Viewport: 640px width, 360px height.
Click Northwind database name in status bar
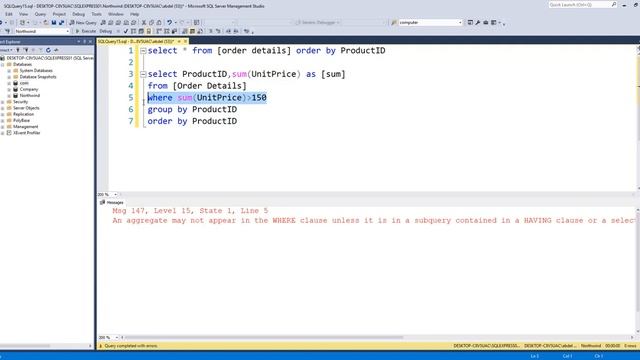[x=591, y=346]
